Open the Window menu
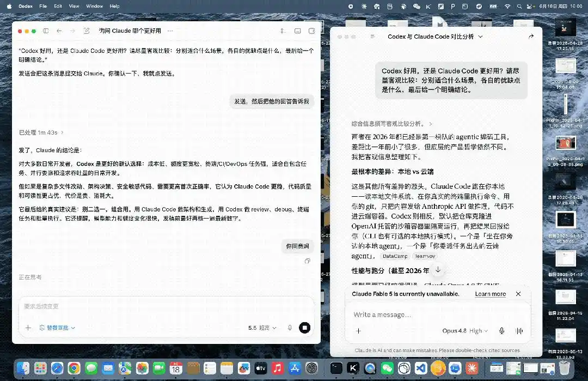Image resolution: width=588 pixels, height=381 pixels. coord(95,6)
